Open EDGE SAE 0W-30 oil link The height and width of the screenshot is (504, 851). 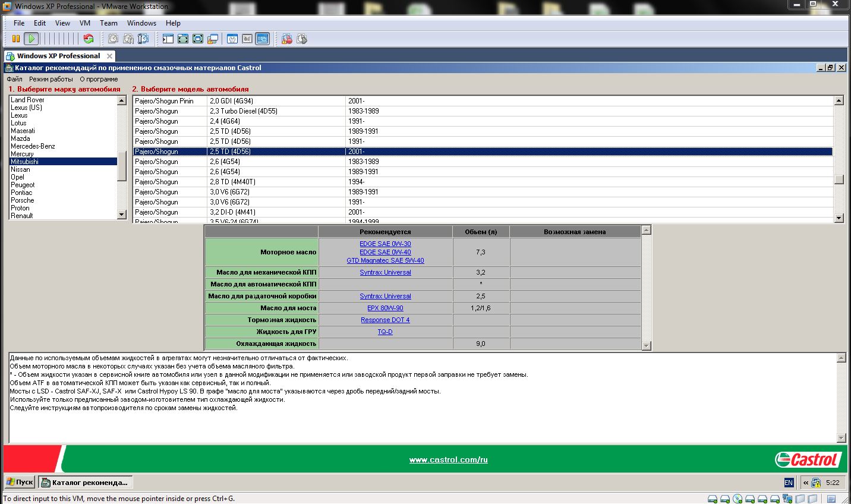tap(385, 244)
